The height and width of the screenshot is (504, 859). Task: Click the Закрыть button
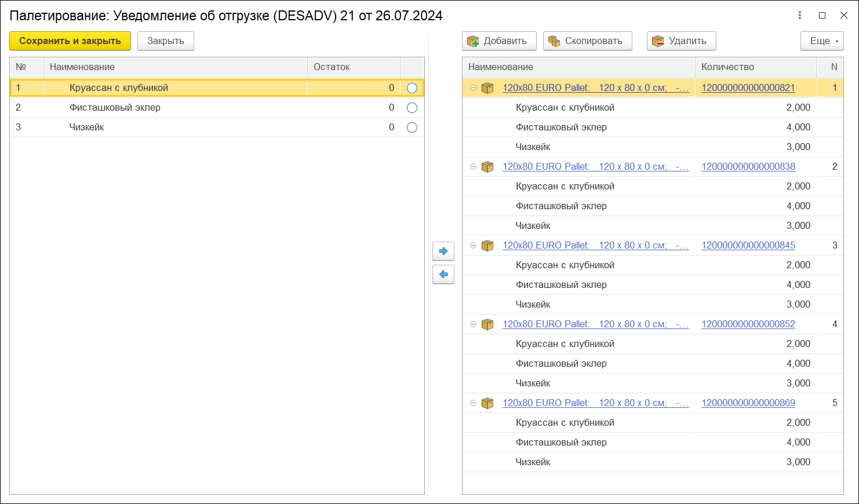166,41
